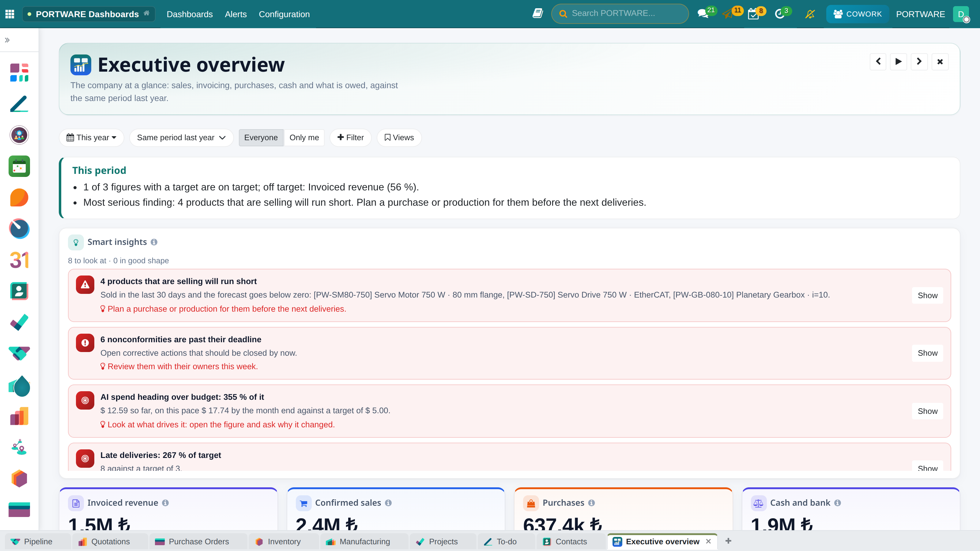Viewport: 980px width, 551px height.
Task: Expand the collapsed sidebar chevron
Action: coord(7,40)
